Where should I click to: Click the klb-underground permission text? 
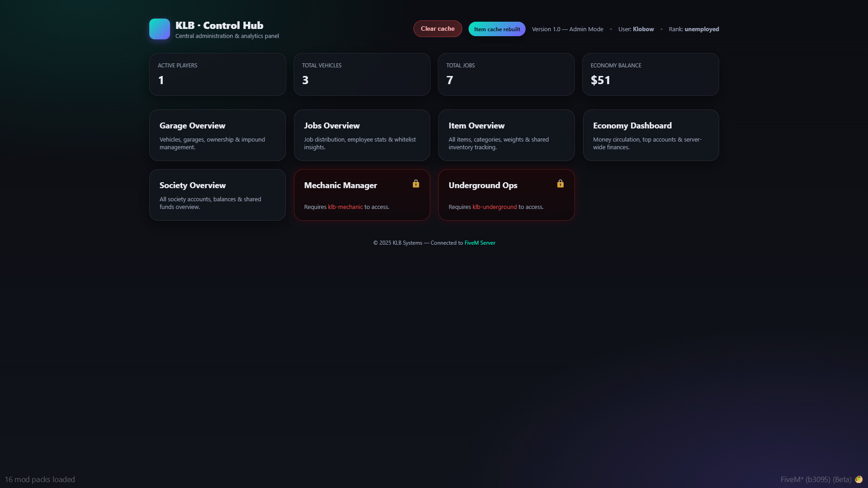point(494,207)
